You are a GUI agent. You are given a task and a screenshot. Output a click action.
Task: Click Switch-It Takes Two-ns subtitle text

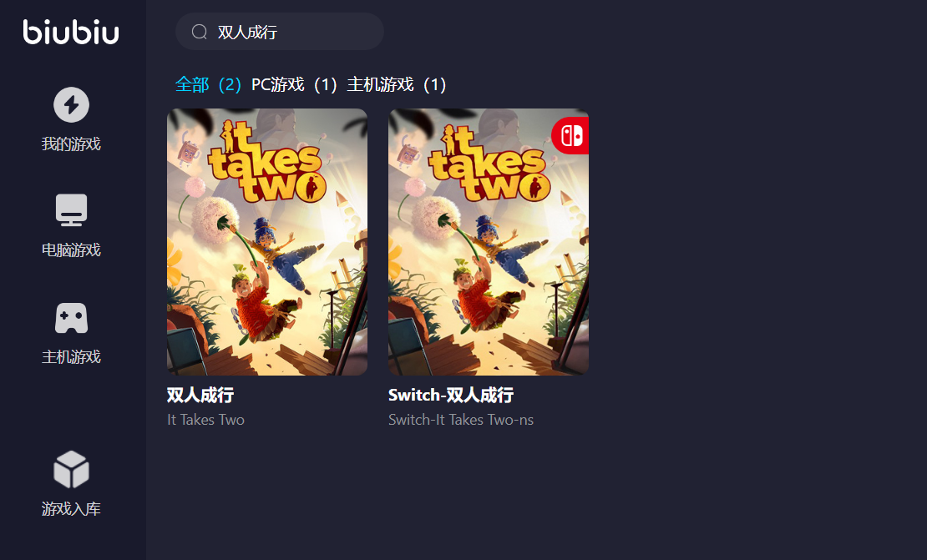(461, 420)
